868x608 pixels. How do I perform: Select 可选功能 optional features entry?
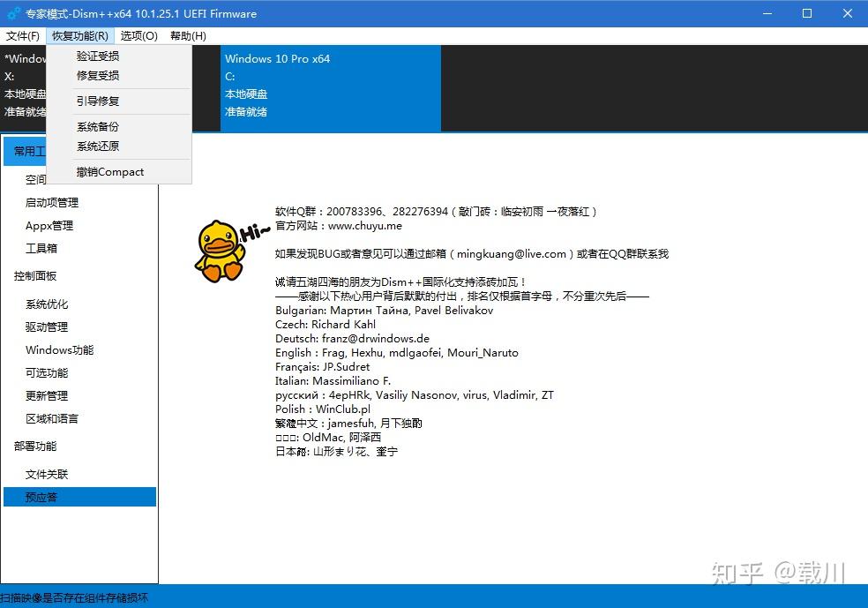(x=47, y=372)
